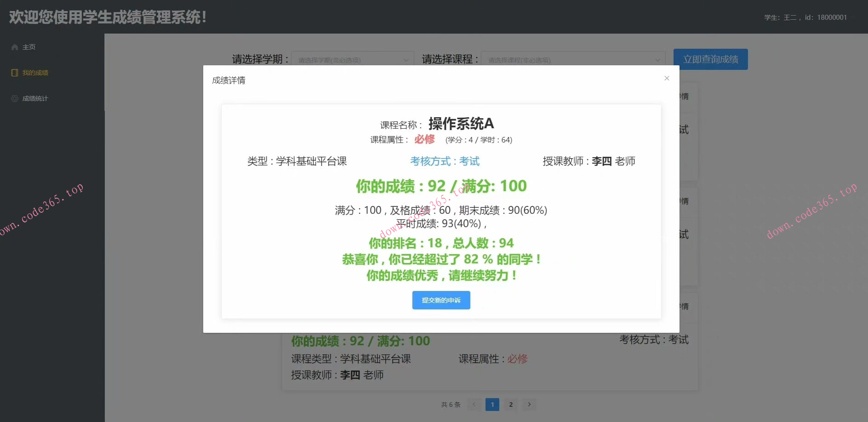
Task: Select the 成绩统计 menu item
Action: click(34, 98)
